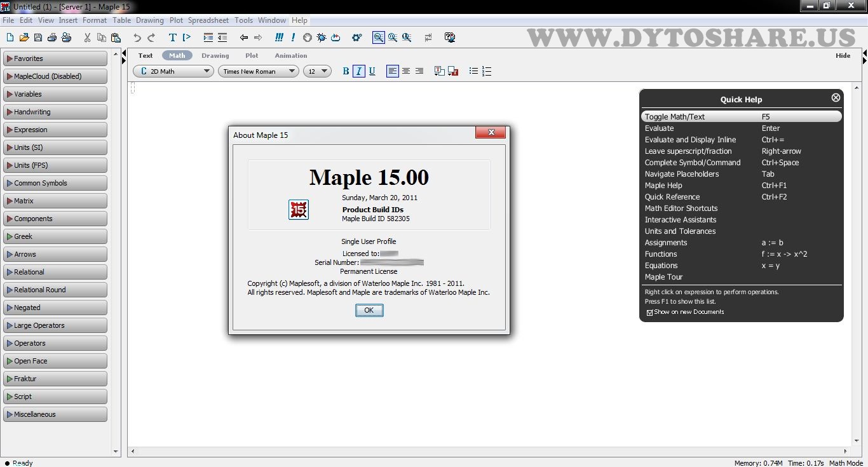The image size is (868, 467).
Task: Execute selection single exclamation icon
Action: (293, 37)
